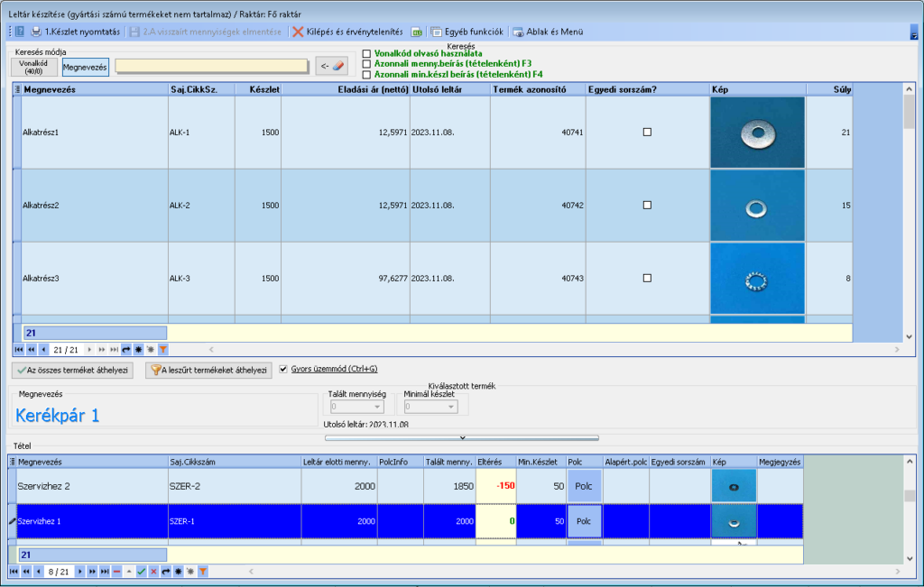Click the eraser clear-search button
This screenshot has height=587, width=924.
click(x=332, y=66)
